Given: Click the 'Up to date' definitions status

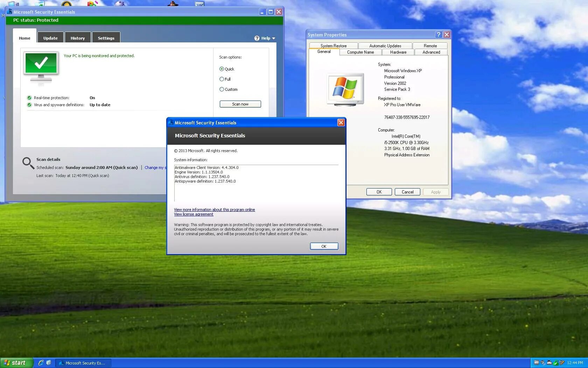Looking at the screenshot, I should [100, 105].
